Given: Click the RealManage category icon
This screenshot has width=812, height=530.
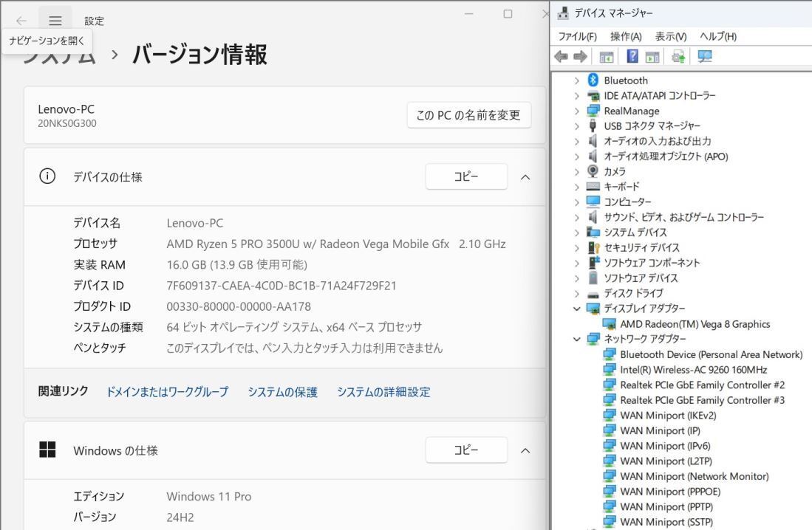Looking at the screenshot, I should [x=593, y=111].
